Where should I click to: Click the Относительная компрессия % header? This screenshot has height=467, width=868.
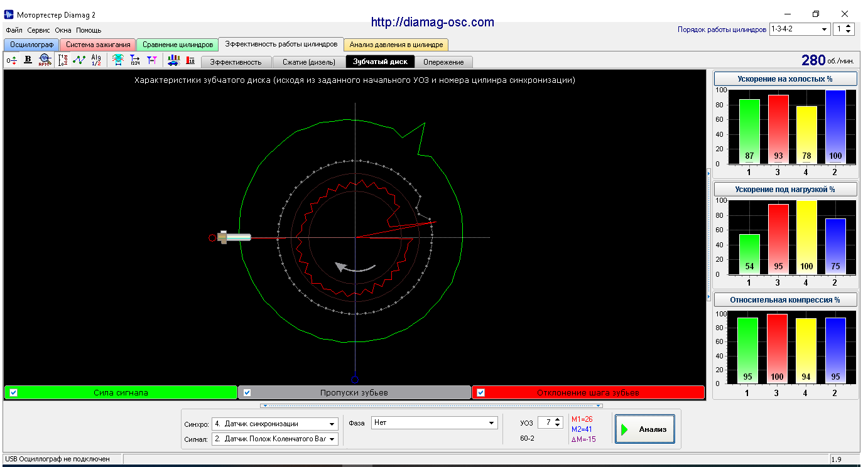click(x=786, y=299)
